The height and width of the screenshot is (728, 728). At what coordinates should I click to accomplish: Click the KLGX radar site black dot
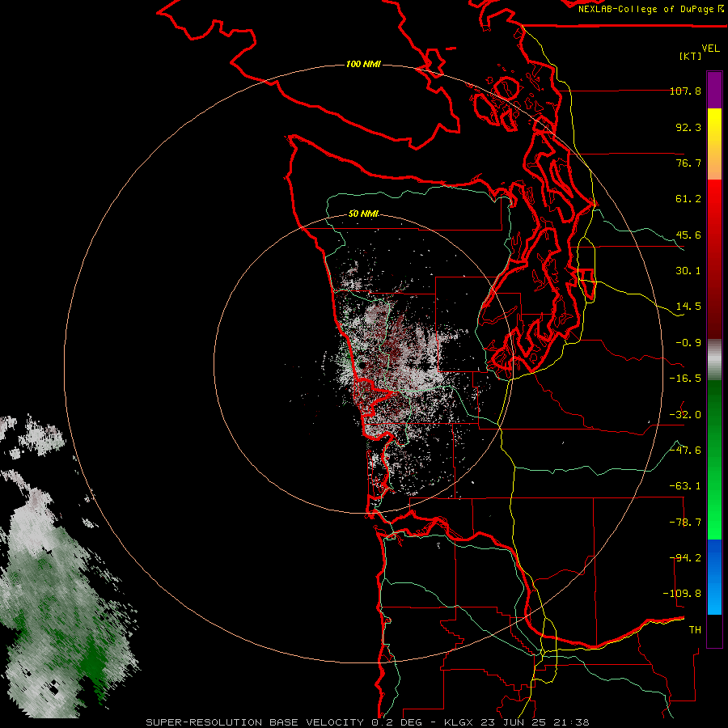362,366
